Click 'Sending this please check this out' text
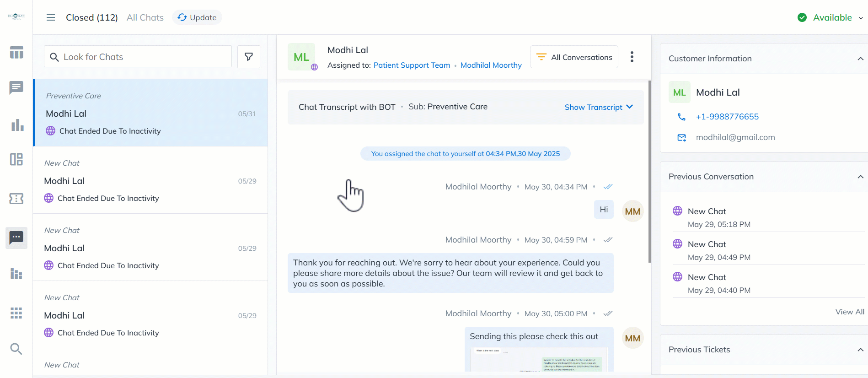The height and width of the screenshot is (378, 868). [x=534, y=336]
